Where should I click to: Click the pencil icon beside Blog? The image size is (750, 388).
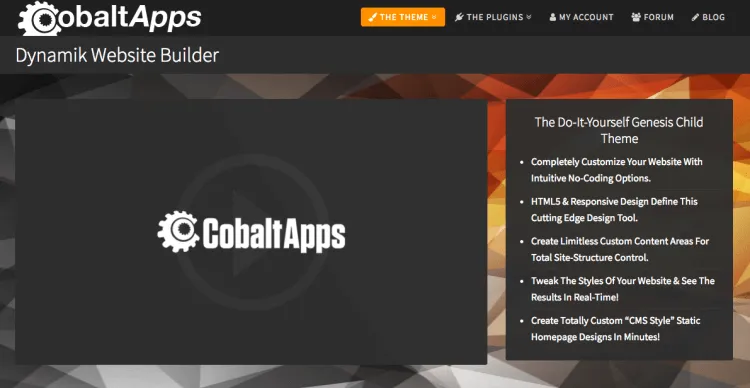(x=695, y=17)
